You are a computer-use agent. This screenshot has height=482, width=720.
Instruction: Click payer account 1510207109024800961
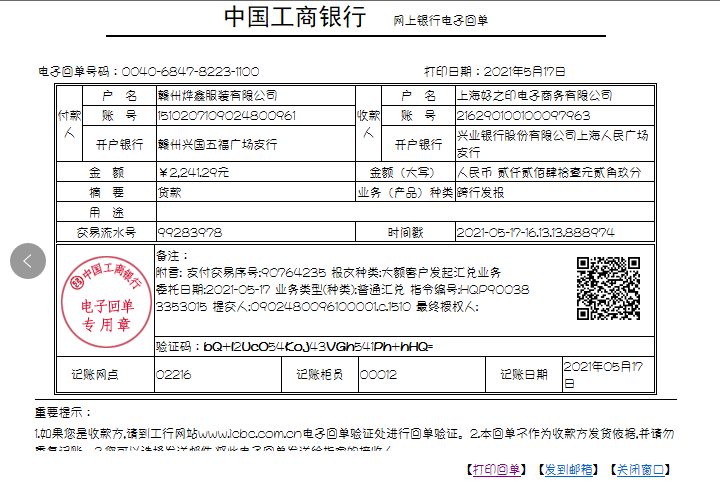pyautogui.click(x=226, y=115)
